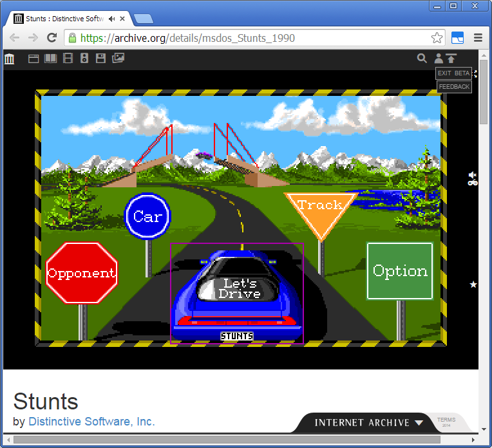Select the green Option sign
492x448 pixels.
point(400,271)
